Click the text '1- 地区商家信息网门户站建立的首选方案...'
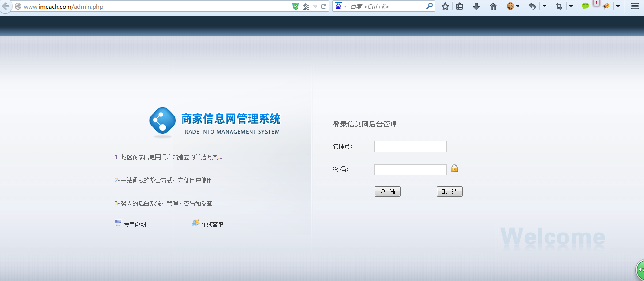The height and width of the screenshot is (281, 644). [168, 157]
